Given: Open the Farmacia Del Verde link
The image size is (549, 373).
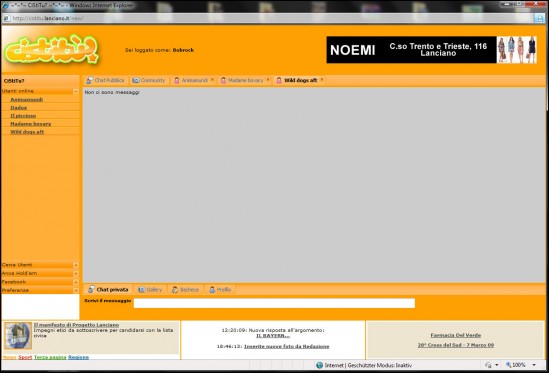Looking at the screenshot, I should coord(456,335).
